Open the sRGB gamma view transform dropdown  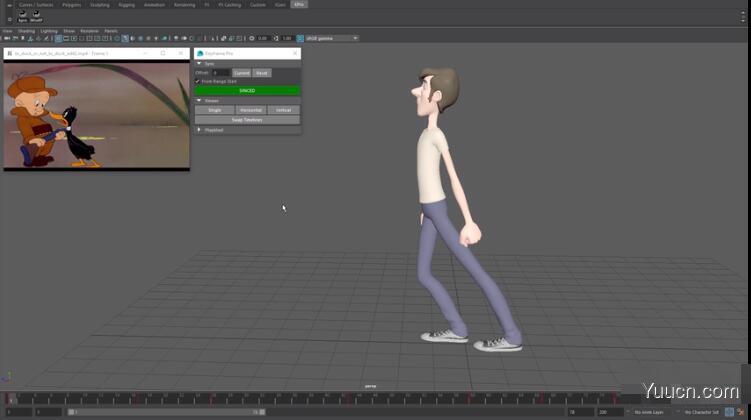(x=332, y=38)
